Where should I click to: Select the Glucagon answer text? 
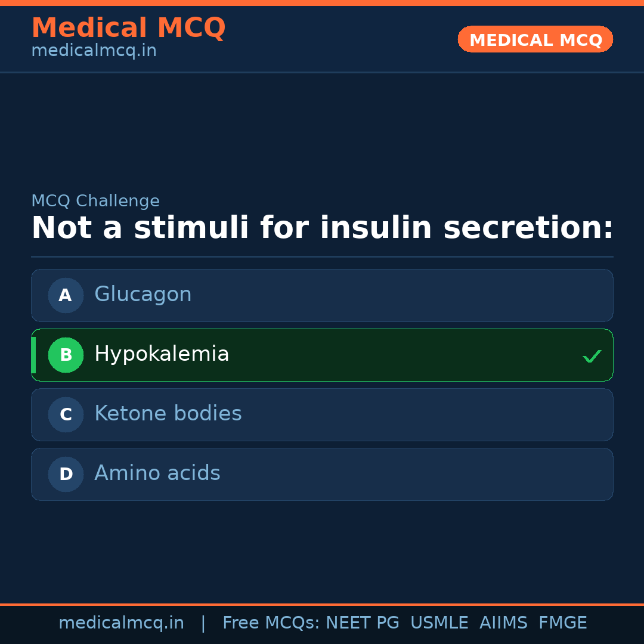tap(143, 295)
